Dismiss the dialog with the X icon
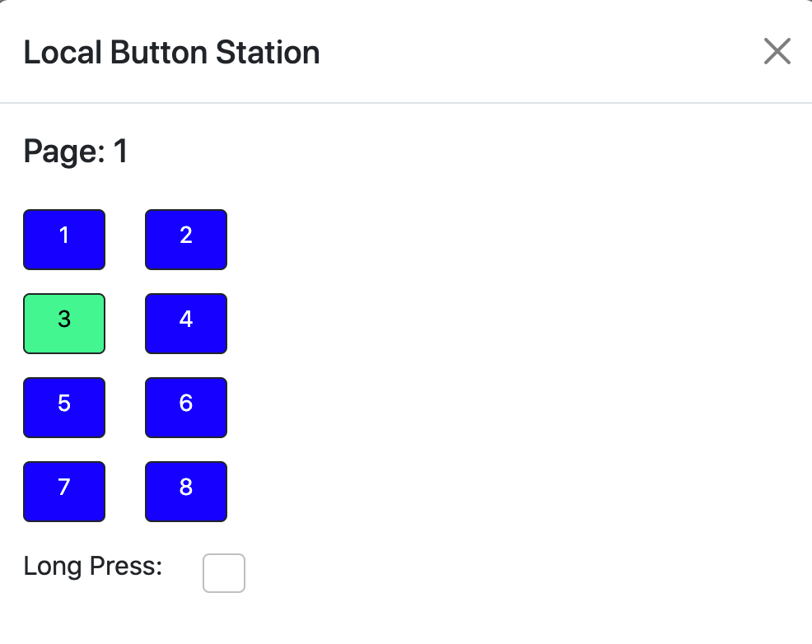 click(777, 51)
